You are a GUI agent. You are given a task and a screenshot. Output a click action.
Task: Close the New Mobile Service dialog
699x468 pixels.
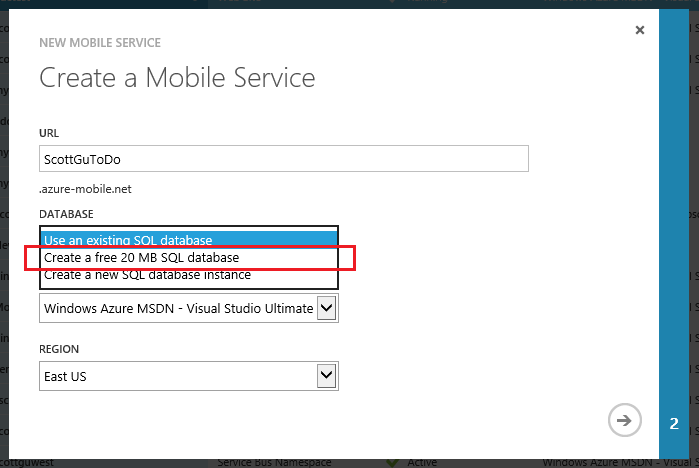pos(640,30)
